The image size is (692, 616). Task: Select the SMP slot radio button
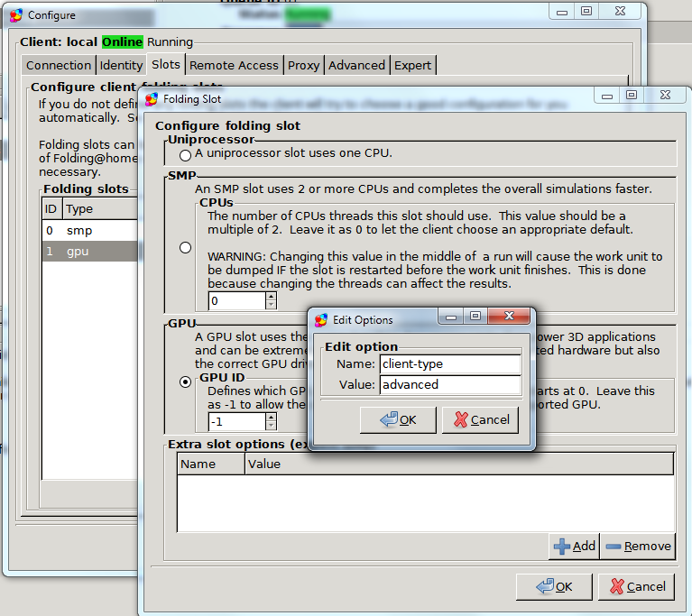[x=185, y=247]
